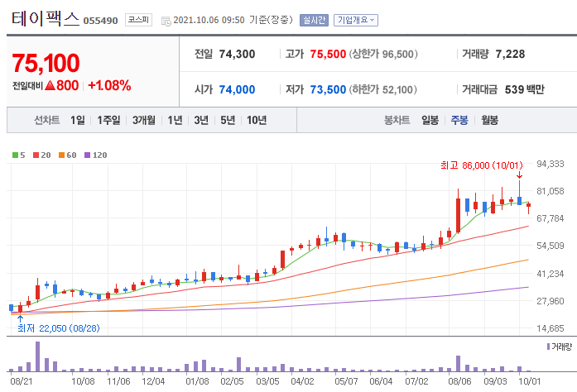Click the purple 120-period moving average swatch
The image size is (577, 392).
coord(87,155)
